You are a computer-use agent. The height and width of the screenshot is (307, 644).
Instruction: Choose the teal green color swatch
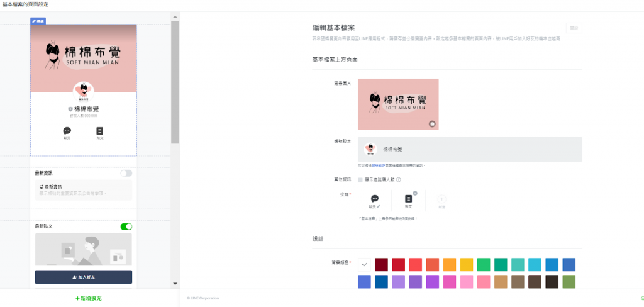click(501, 265)
